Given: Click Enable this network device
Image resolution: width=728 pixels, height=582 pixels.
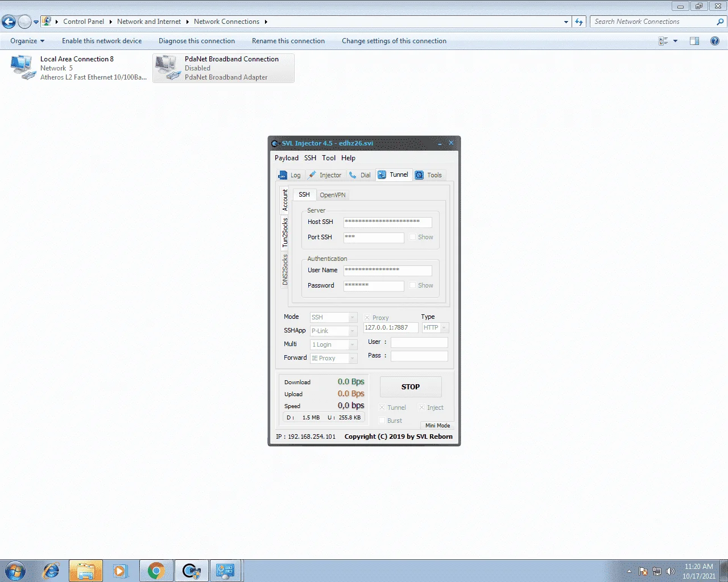Looking at the screenshot, I should 102,41.
